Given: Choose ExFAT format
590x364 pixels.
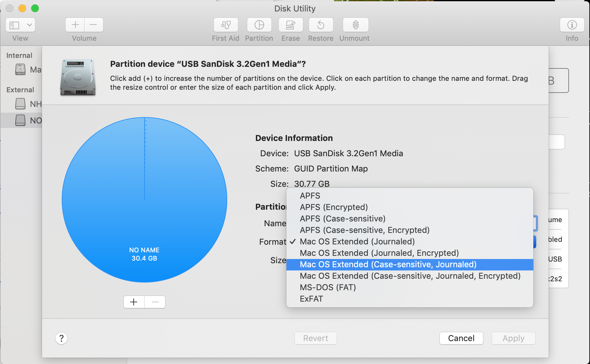Looking at the screenshot, I should click(x=410, y=299).
